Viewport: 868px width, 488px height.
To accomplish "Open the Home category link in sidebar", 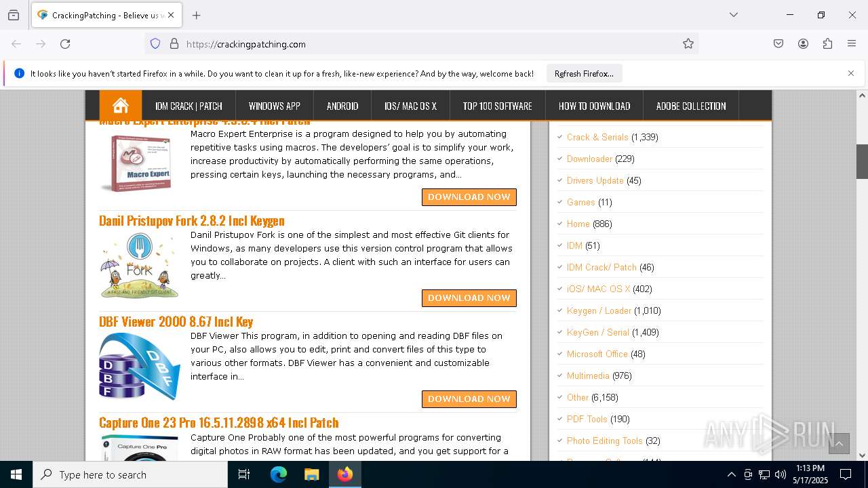I will coord(578,224).
